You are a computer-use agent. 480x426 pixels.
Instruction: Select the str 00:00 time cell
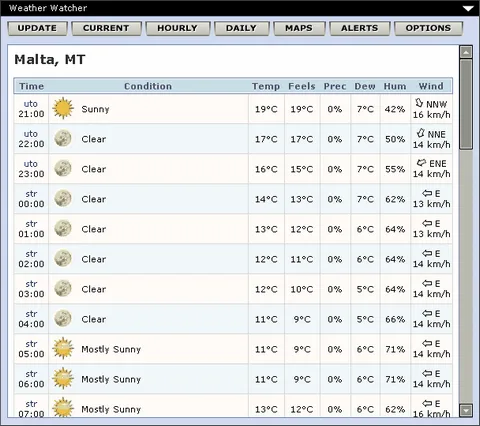coord(31,199)
